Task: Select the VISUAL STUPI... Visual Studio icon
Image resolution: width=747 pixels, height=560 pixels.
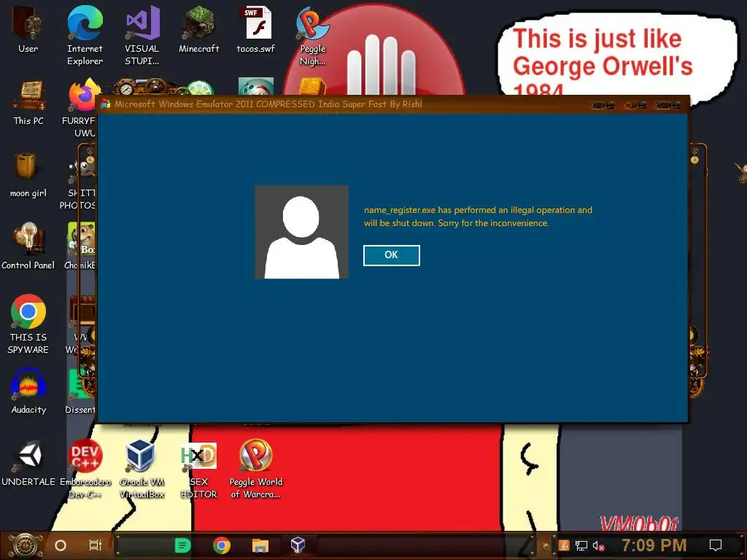Action: [x=142, y=36]
